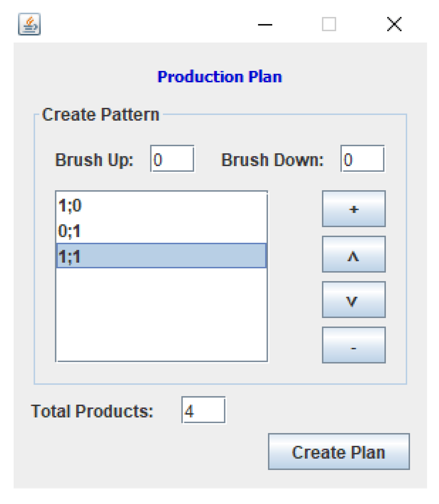439x504 pixels.
Task: Move selected pattern up with caret button
Action: click(x=354, y=254)
